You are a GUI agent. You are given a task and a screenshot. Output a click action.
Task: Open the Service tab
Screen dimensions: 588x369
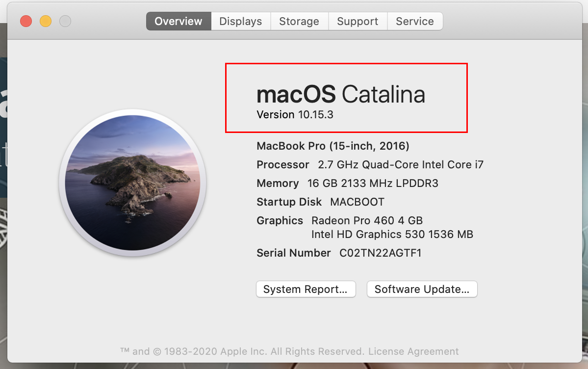[415, 21]
